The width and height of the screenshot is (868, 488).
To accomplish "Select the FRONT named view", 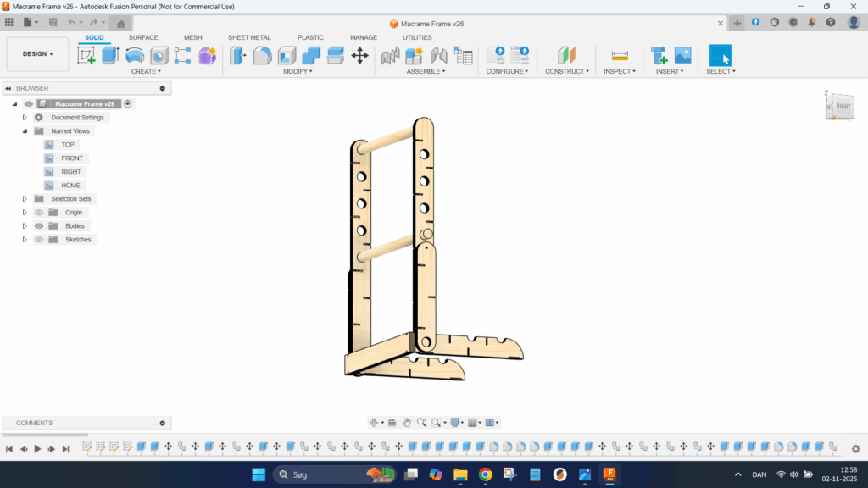I will click(72, 158).
